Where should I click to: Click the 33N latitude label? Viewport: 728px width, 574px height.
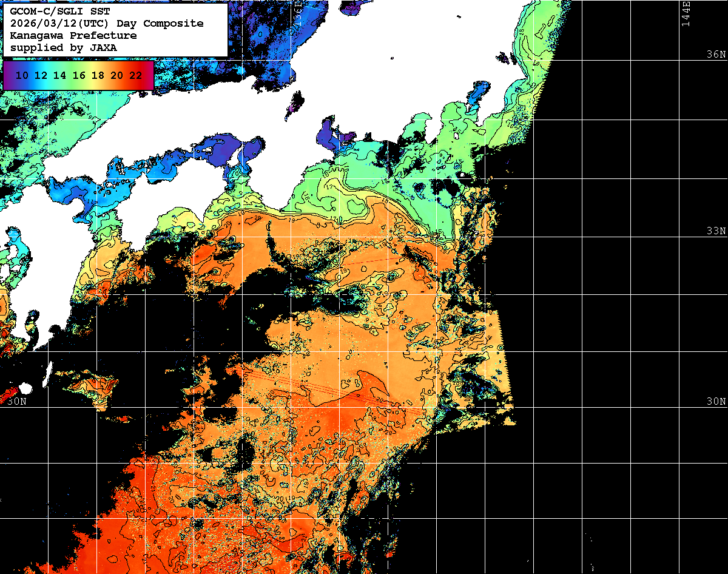tap(716, 231)
